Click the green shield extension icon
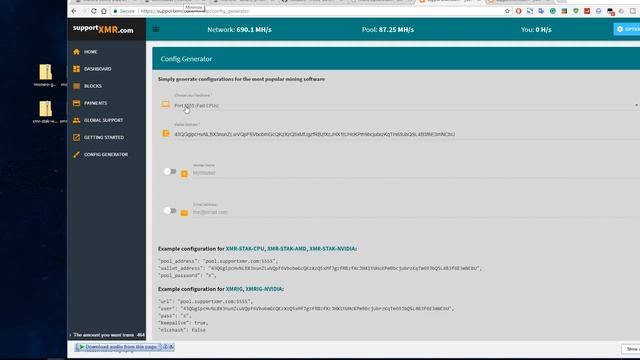640x360 pixels. (x=576, y=11)
